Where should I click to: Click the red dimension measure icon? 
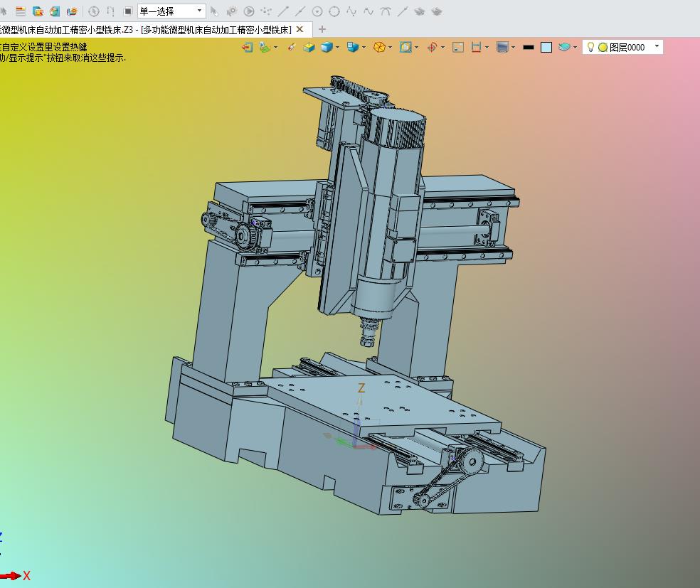point(476,47)
